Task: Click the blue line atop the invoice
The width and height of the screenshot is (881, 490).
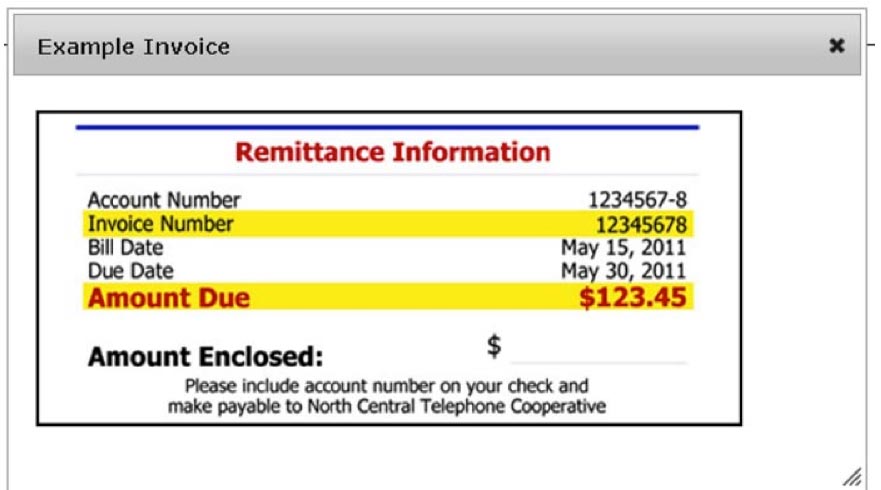Action: (x=387, y=128)
